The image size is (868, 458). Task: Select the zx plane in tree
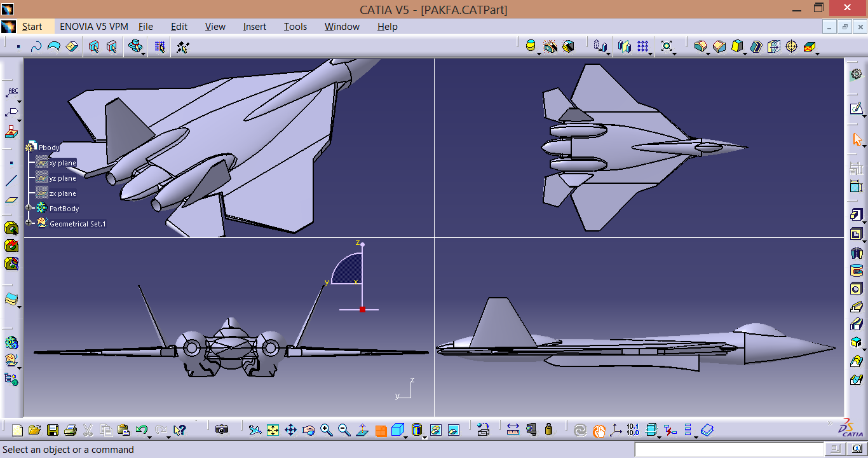click(x=62, y=193)
